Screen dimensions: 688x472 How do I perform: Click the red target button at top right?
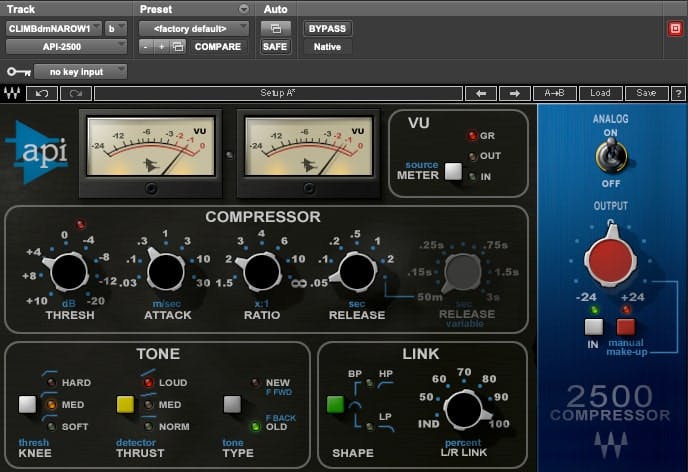coord(675,29)
